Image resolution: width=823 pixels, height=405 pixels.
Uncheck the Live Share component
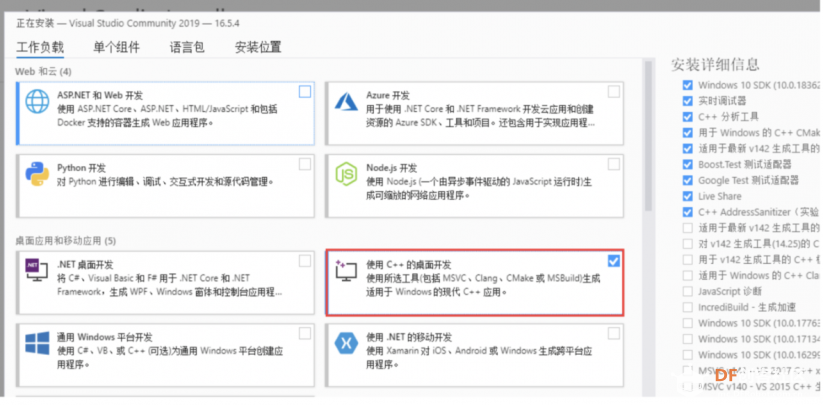[x=688, y=196]
